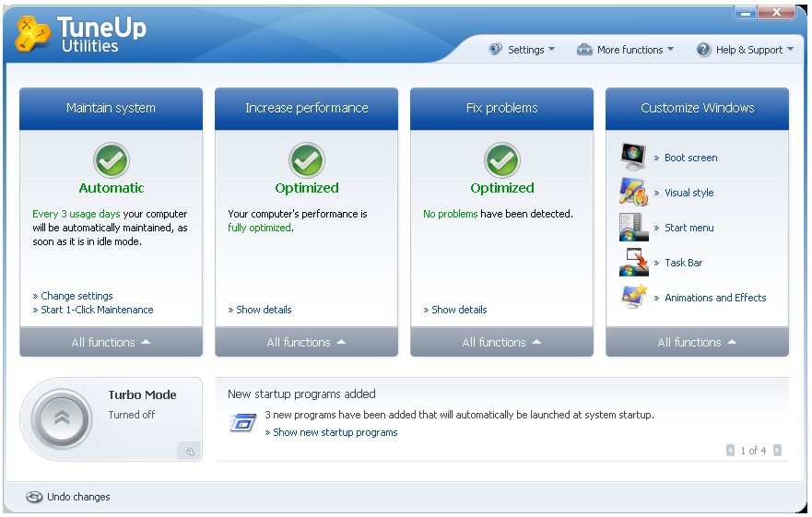812x517 pixels.
Task: Click the green checkmark above Automatic
Action: [x=111, y=160]
